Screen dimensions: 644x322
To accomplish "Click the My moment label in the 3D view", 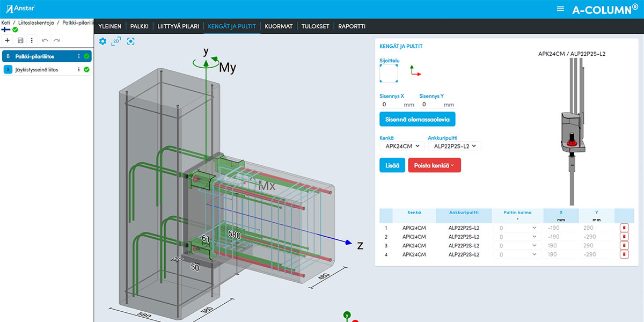I will [227, 68].
